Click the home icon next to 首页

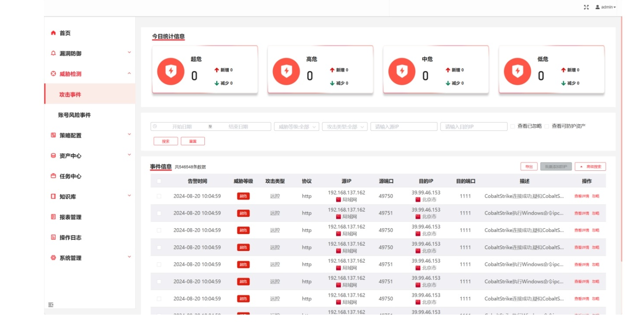pos(53,33)
